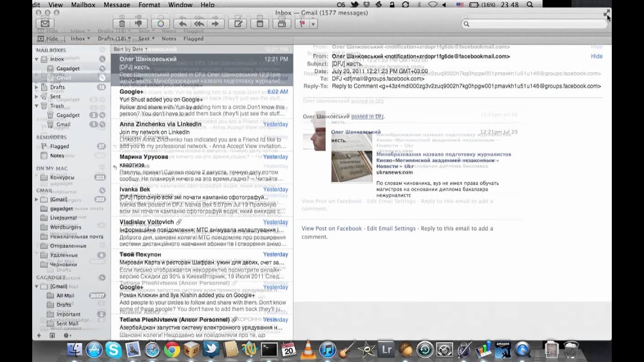Select Flagged in the favorites bar
The width and height of the screenshot is (644, 362).
point(194,38)
